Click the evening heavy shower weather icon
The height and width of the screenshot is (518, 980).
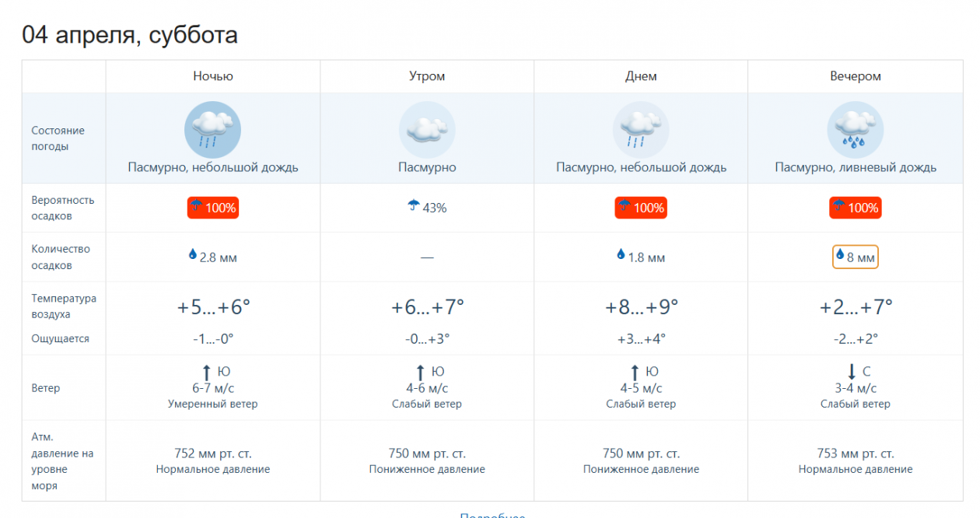point(855,130)
